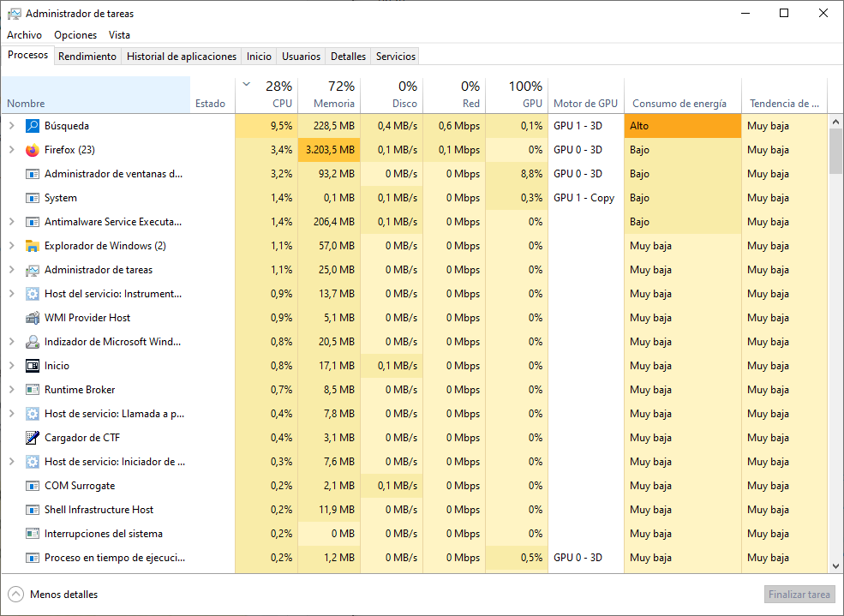Click the Host del servicio: Instrument gear icon
This screenshot has width=844, height=616.
(33, 294)
